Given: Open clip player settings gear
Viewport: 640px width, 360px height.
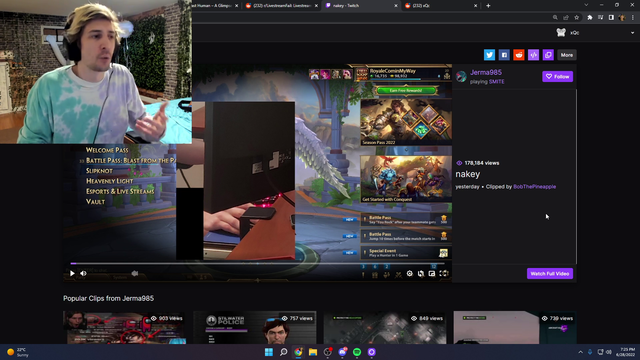Looking at the screenshot, I should (409, 273).
